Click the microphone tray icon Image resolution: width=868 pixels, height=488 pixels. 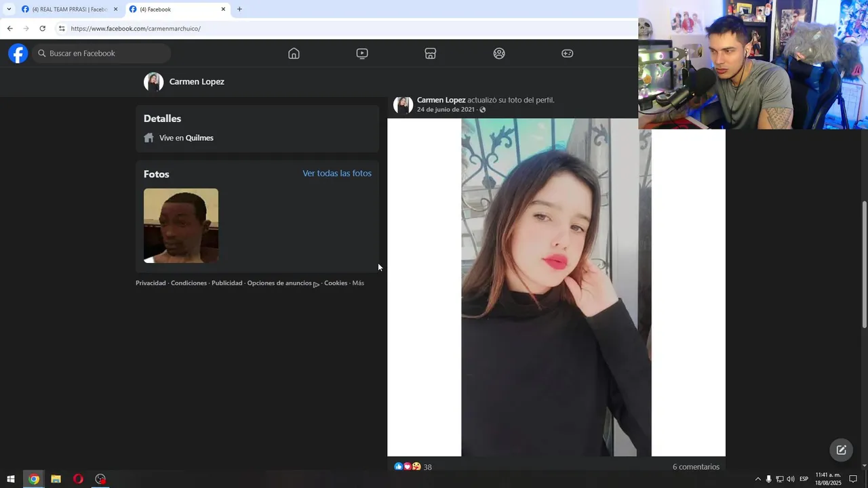768,479
